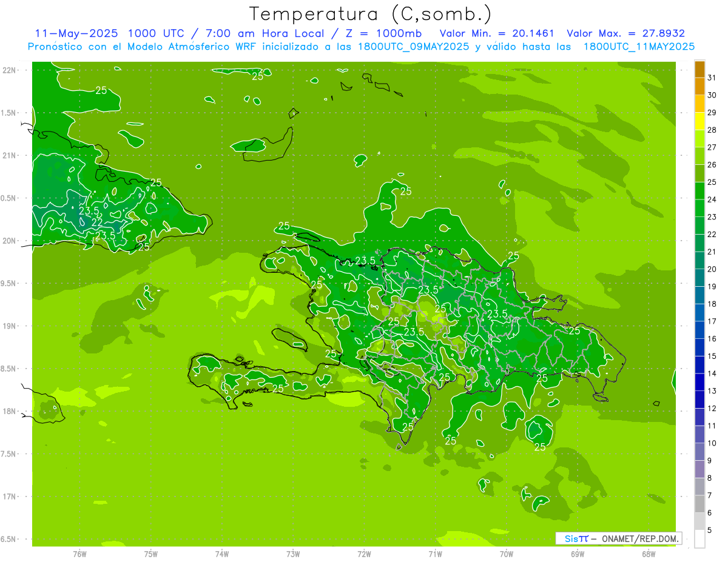Screen dimensions: 728x562
Task: Click the "22" contour label over eastern Cuba
Action: tap(97, 222)
